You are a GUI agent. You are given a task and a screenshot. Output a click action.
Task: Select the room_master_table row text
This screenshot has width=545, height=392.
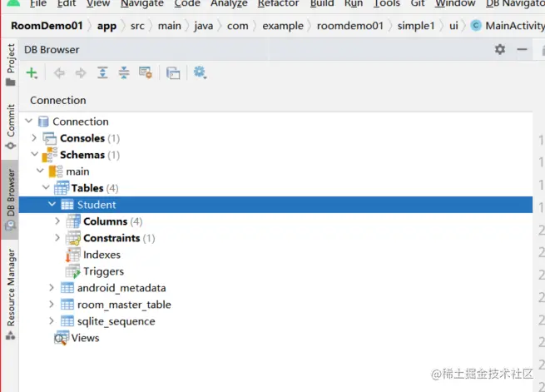[124, 305]
